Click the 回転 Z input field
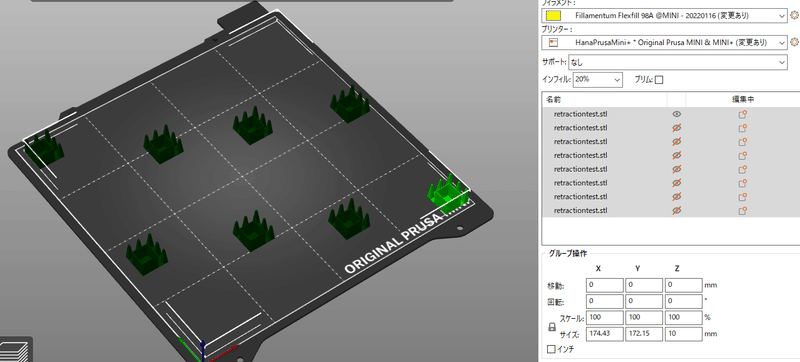 coord(684,301)
